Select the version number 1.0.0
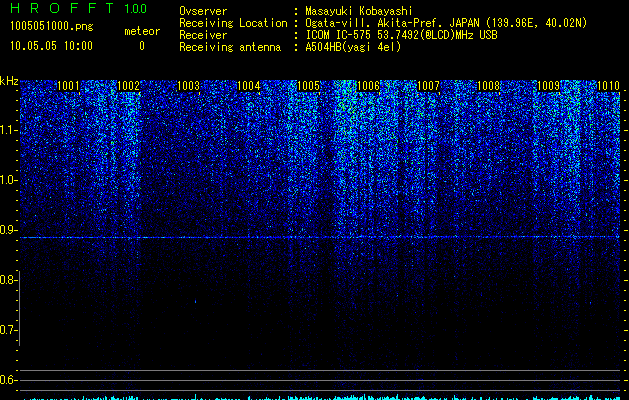Viewport: 629px width, 400px height. [136, 9]
